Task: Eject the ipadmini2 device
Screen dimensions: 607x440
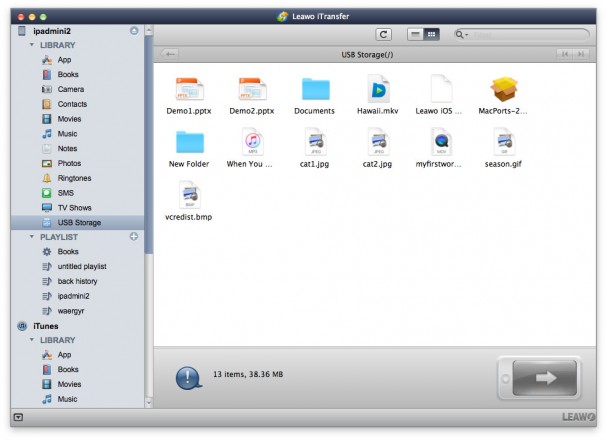Action: 134,31
